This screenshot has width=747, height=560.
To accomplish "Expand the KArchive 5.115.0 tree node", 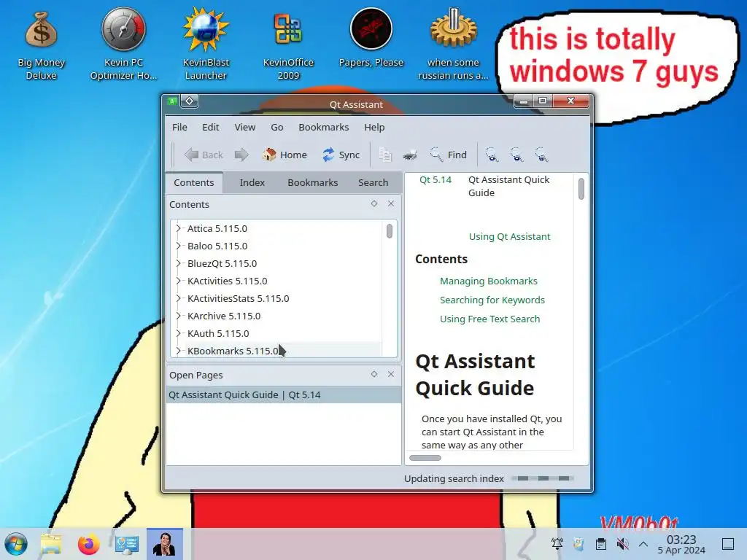I will 178,316.
